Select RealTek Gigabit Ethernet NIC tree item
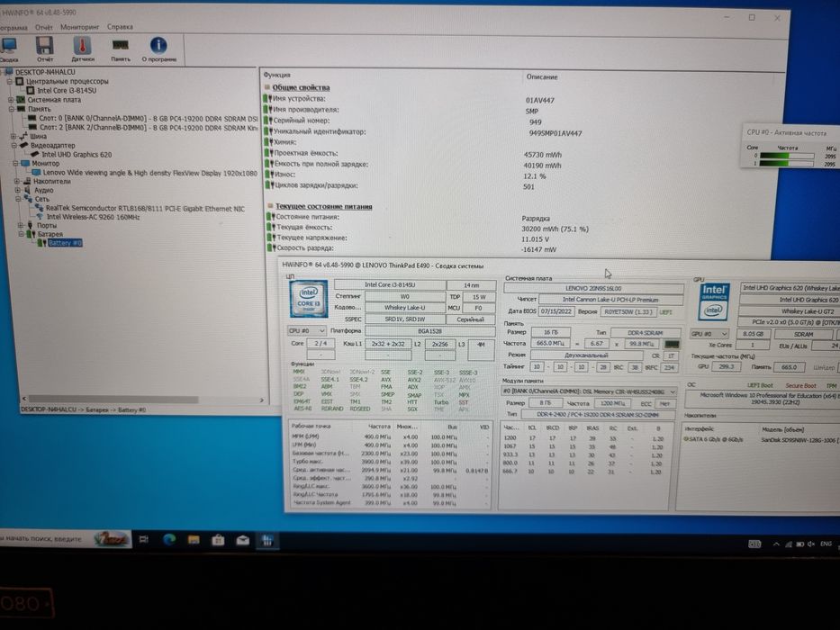 [x=145, y=209]
